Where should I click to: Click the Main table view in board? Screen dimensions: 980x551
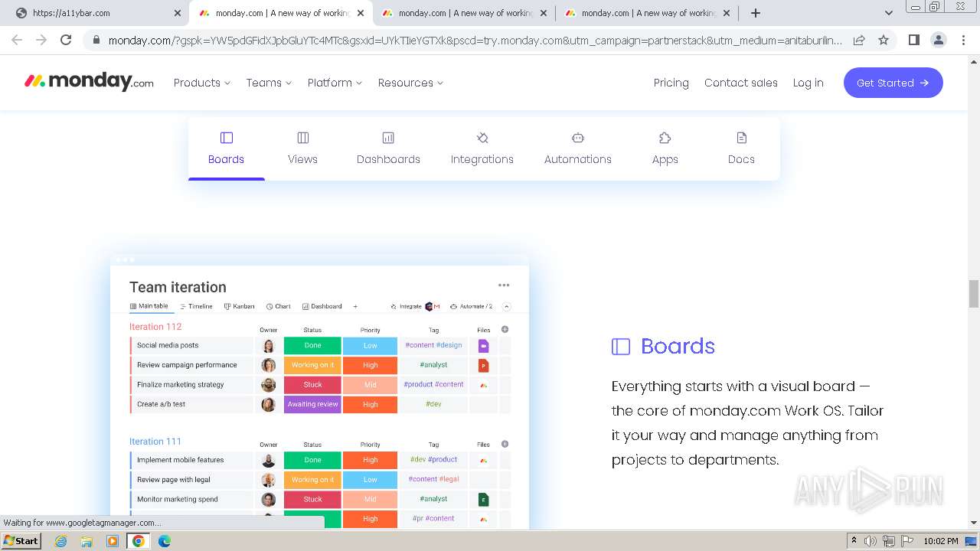(x=149, y=306)
